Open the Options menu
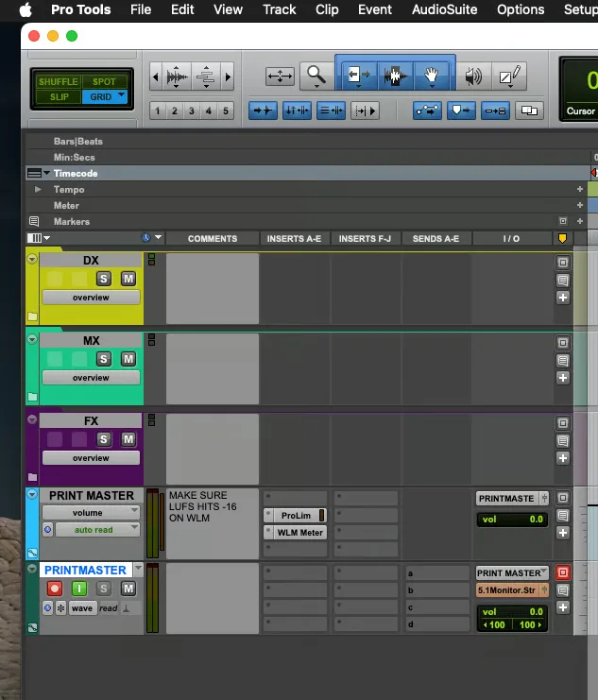The width and height of the screenshot is (598, 700). click(x=521, y=9)
